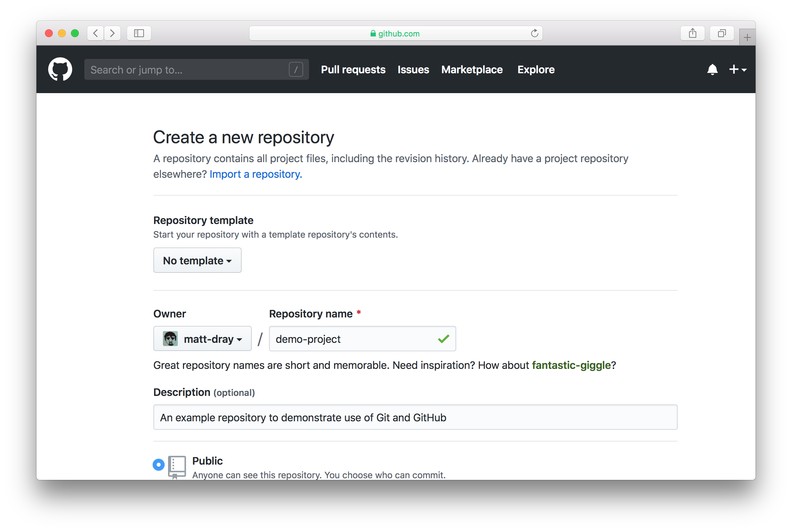Open notifications via the bell icon
The width and height of the screenshot is (792, 532).
tap(712, 70)
